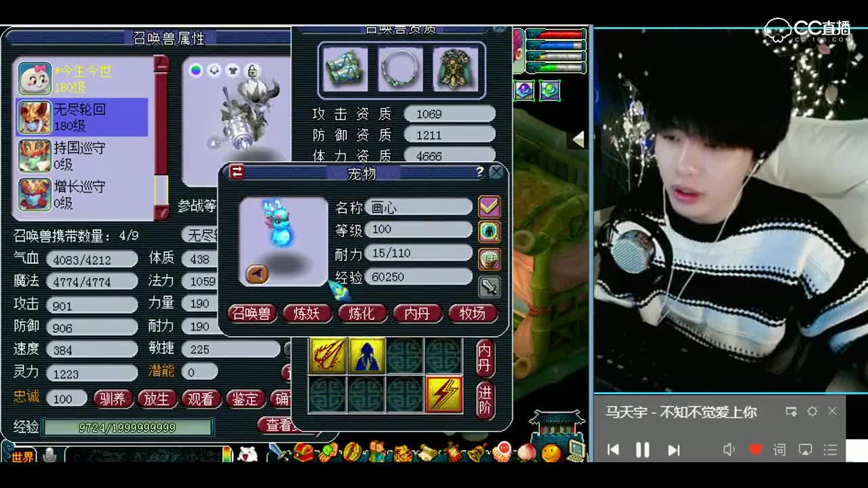
Task: Click the food bowl icon beside pet stamina
Action: tap(489, 258)
